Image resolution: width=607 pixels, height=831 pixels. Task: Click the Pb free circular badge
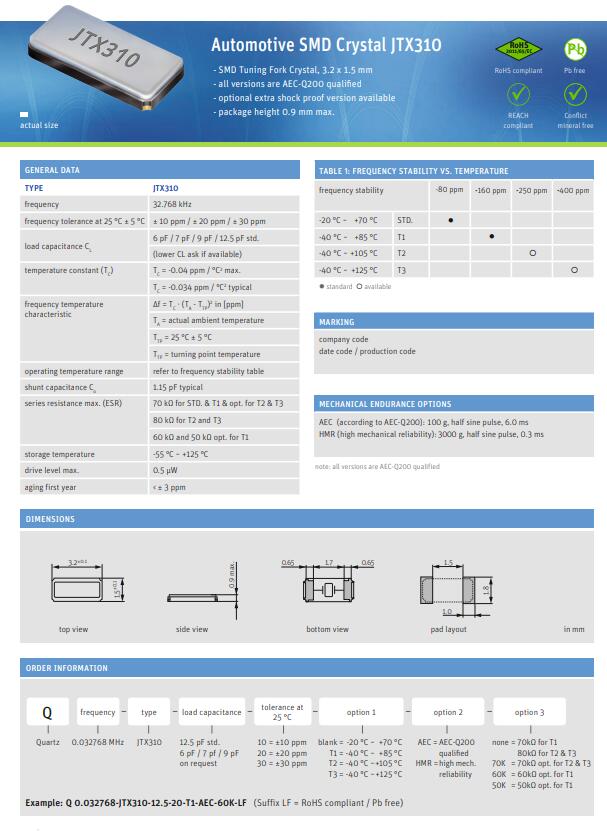(575, 50)
